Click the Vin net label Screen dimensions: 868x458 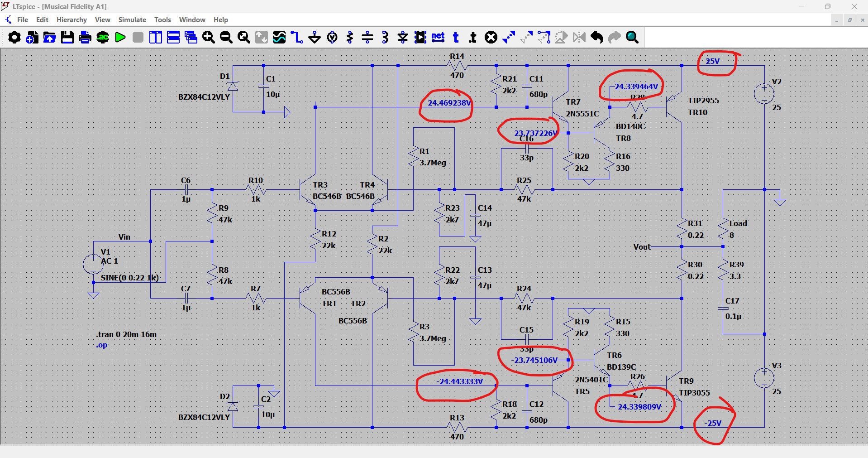(x=124, y=237)
